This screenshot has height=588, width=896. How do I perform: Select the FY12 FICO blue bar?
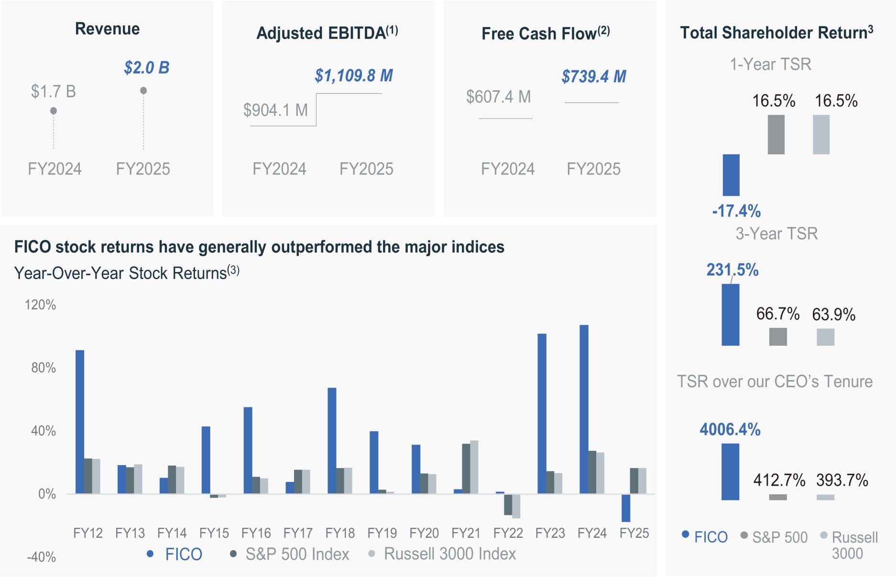pyautogui.click(x=80, y=422)
